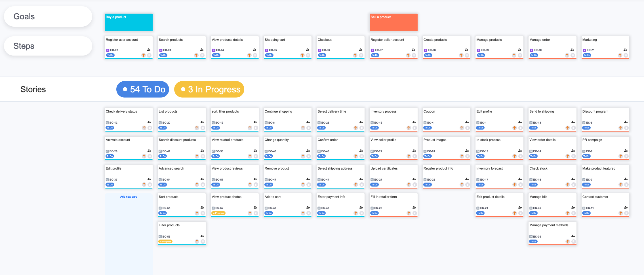Click the epic type icon beside EC-67
The width and height of the screenshot is (644, 275).
372,50
